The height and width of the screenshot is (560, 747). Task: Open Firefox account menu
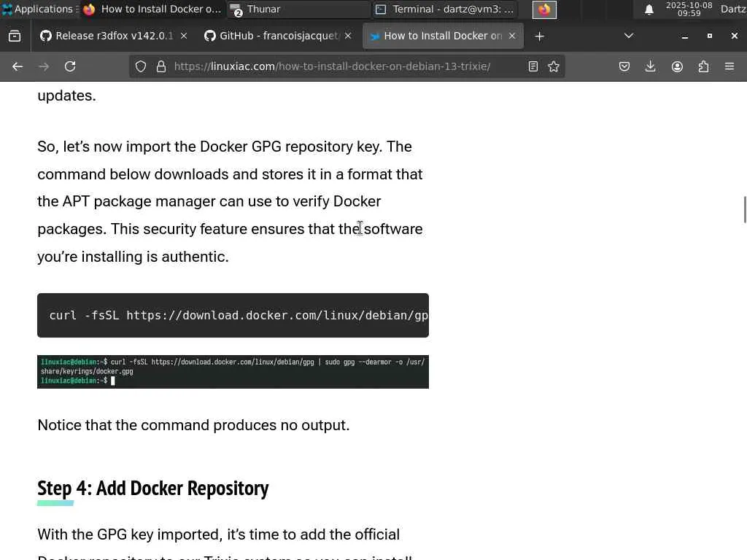(x=677, y=66)
